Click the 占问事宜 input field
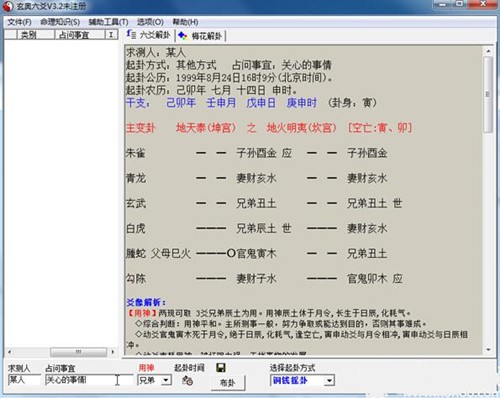Screen dimensions: 500x398 (89, 380)
